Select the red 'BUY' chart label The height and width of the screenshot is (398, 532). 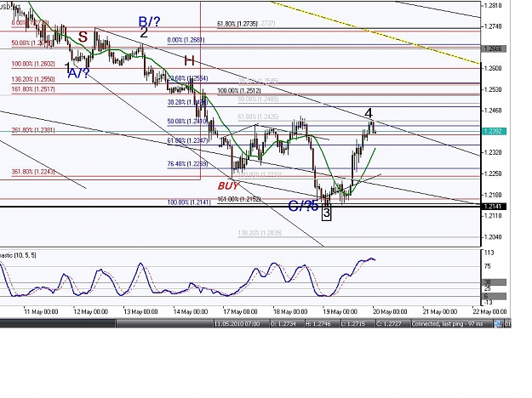(x=228, y=185)
